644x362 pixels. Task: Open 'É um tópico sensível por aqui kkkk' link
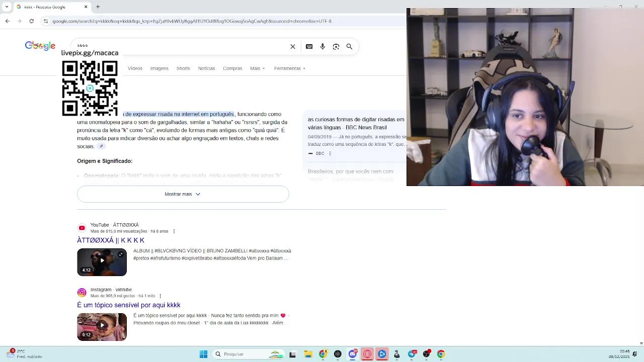coord(128,305)
